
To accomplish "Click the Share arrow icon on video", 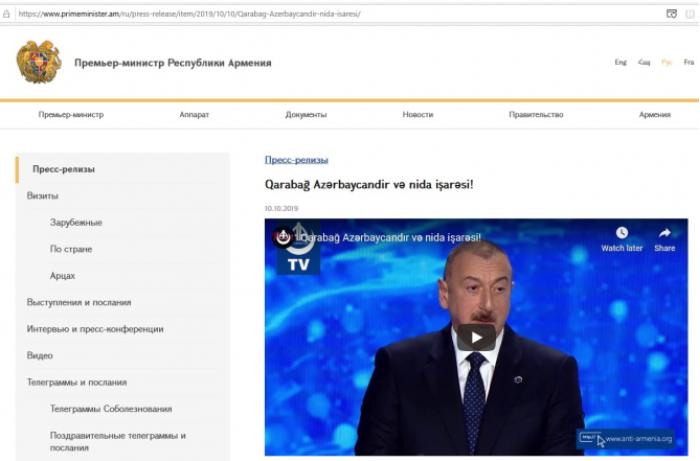I will pyautogui.click(x=665, y=233).
